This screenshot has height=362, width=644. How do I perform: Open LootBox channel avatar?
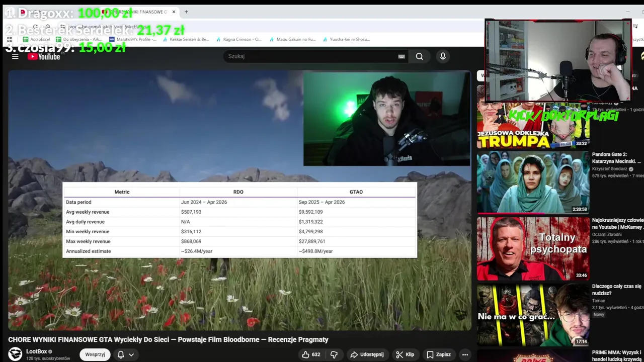(15, 354)
